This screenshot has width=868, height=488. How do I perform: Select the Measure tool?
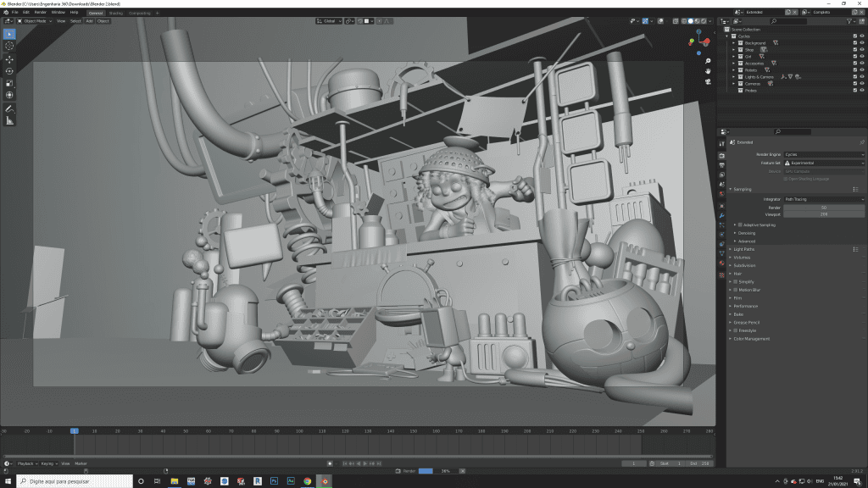click(9, 120)
